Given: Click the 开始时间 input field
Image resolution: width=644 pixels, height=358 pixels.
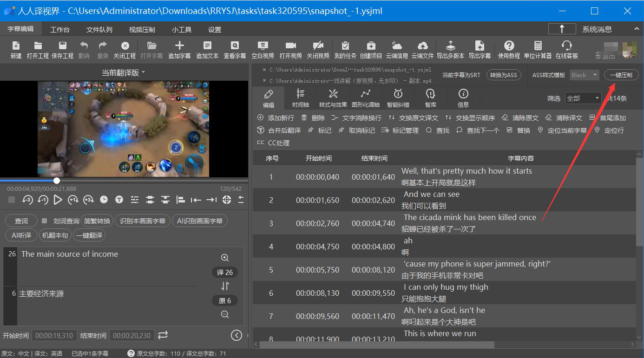Looking at the screenshot, I should [x=54, y=336].
